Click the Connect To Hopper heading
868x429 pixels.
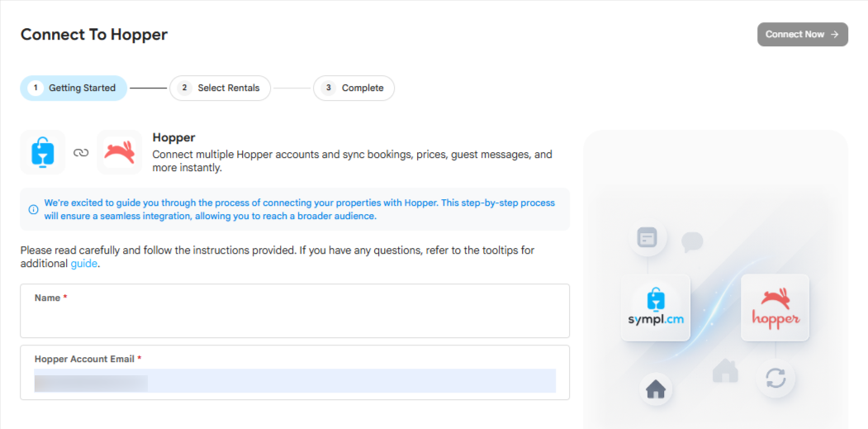pos(94,35)
